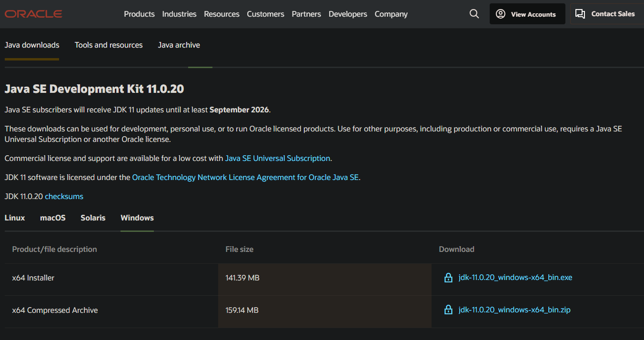Open the Products menu

139,14
